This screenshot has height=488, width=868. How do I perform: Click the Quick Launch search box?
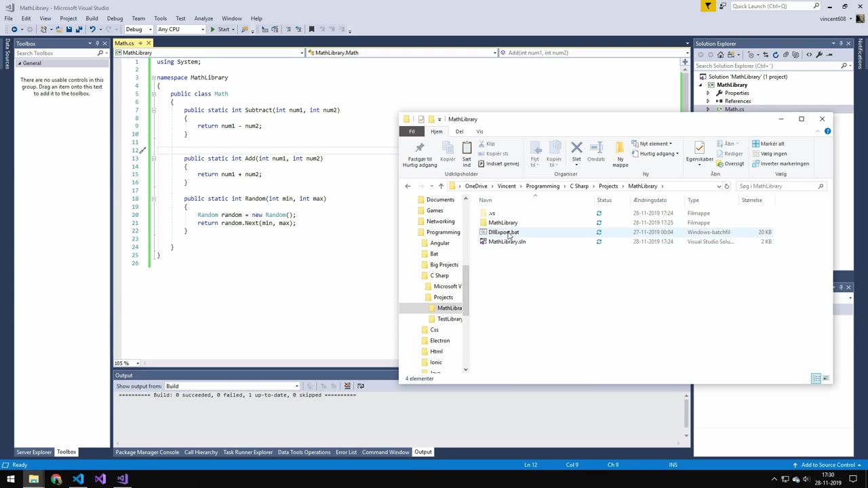[x=776, y=6]
